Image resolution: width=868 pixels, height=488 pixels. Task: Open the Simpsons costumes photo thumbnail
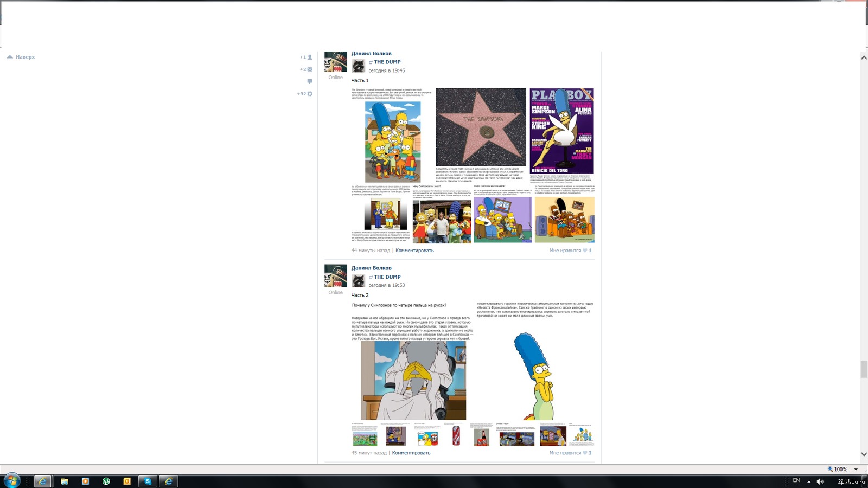tap(442, 221)
